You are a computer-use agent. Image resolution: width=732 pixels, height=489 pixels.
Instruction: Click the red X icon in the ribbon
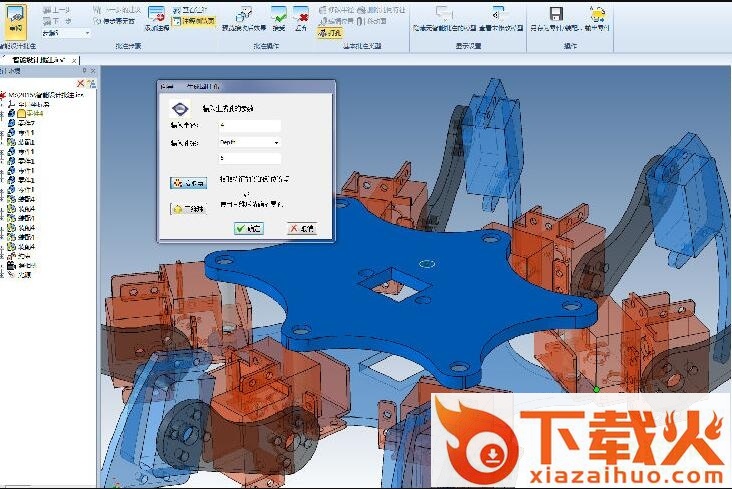302,15
